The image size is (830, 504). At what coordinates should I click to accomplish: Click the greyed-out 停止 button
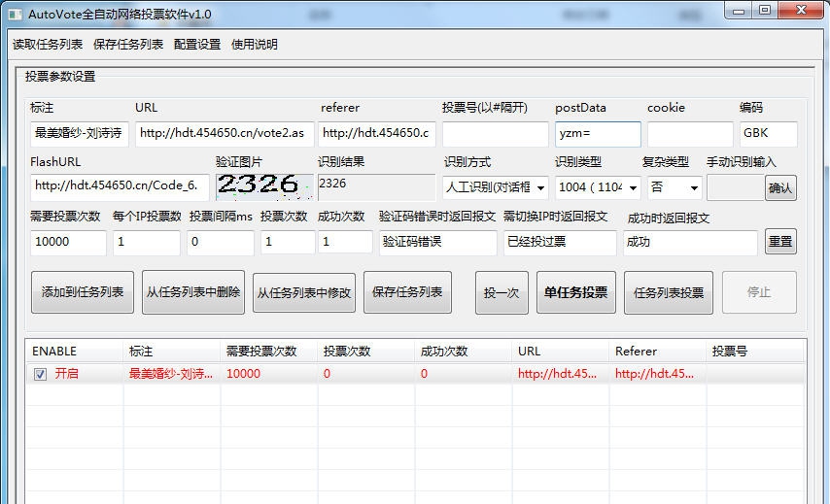759,292
